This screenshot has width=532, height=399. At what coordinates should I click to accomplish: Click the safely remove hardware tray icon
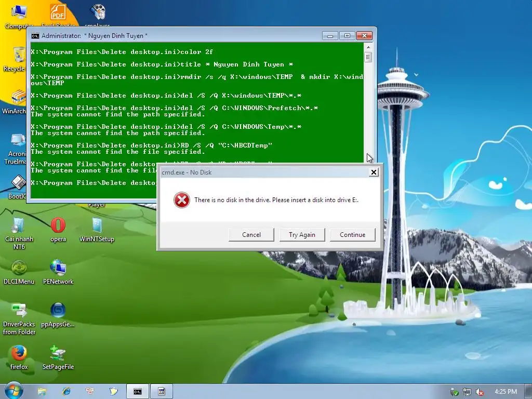click(x=455, y=392)
